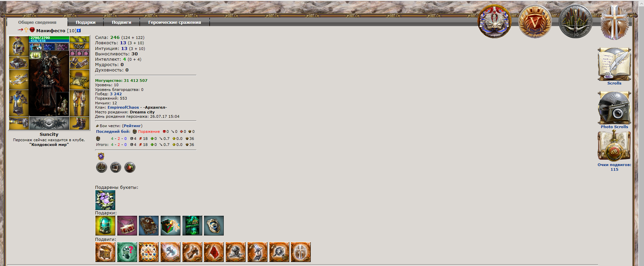This screenshot has height=266, width=644.
Task: Click the Последний бой link
Action: coord(113,131)
